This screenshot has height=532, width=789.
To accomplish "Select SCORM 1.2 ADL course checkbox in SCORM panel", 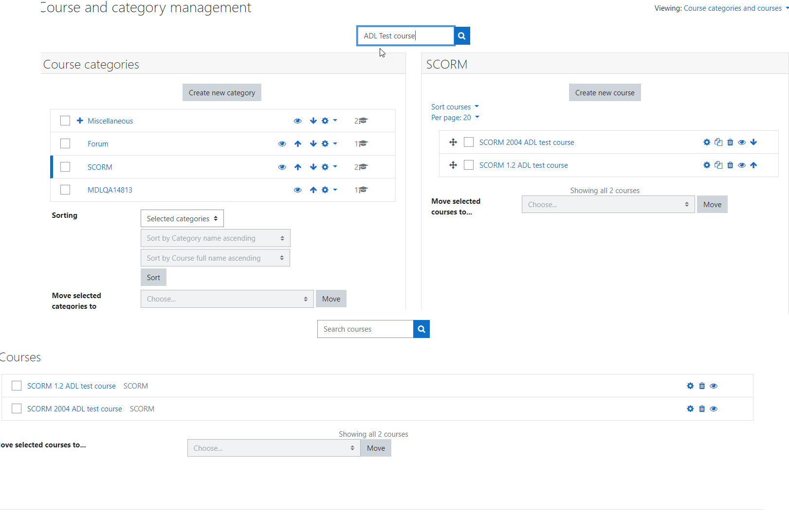I will 469,165.
